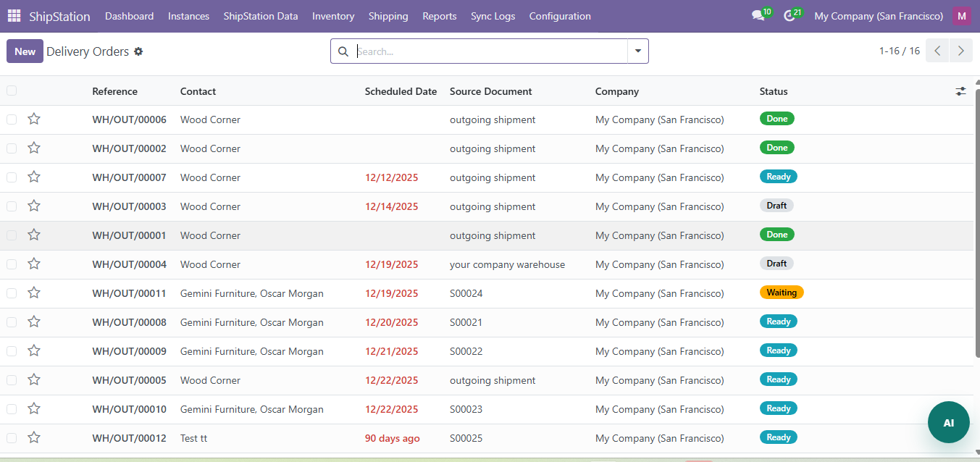Open the apps grid home menu
Image resolution: width=980 pixels, height=462 pixels.
14,16
